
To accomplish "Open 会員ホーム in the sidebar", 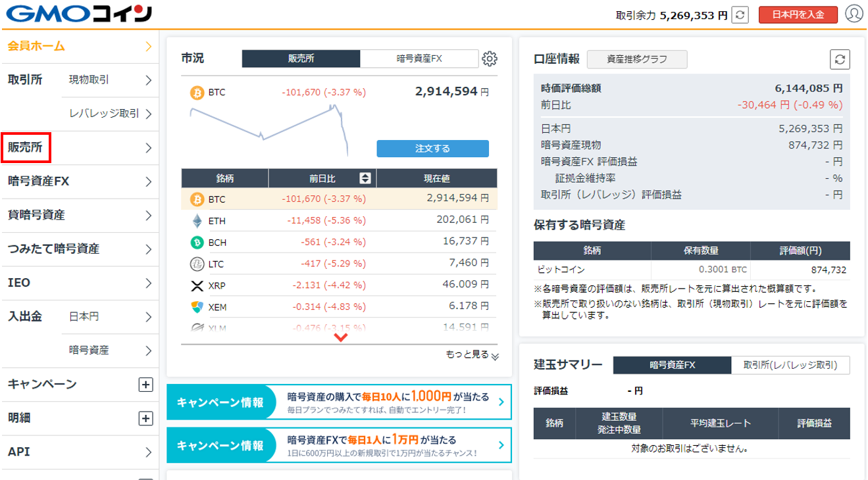I will (x=79, y=46).
